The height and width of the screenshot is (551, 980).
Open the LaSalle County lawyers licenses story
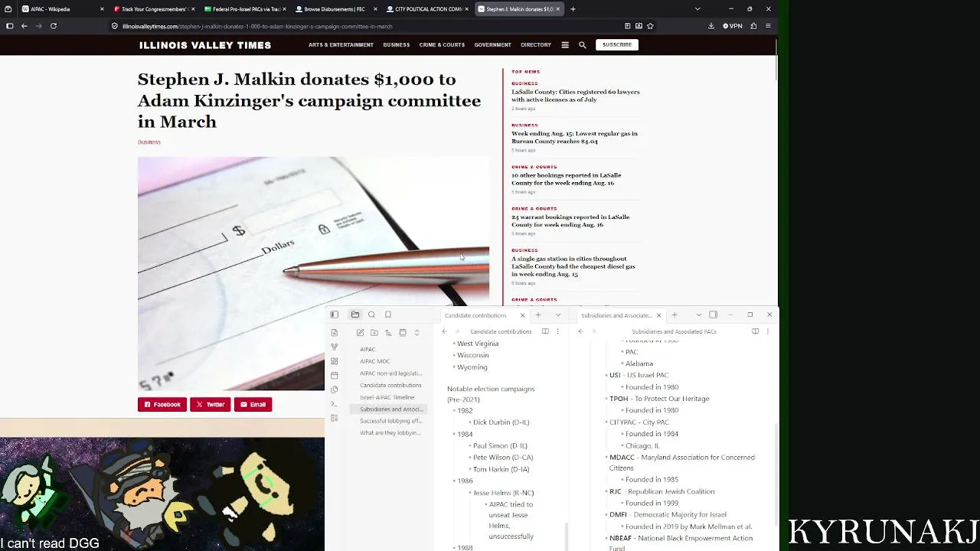pyautogui.click(x=576, y=96)
